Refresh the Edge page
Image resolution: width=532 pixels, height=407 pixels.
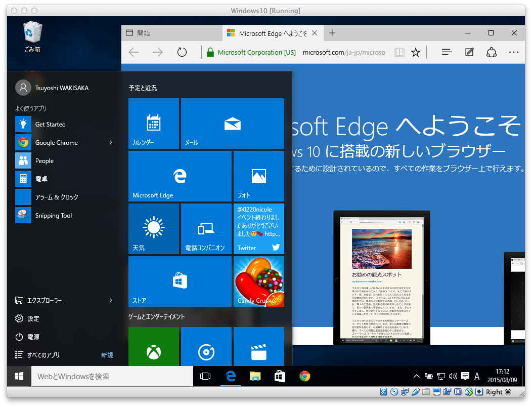(182, 52)
